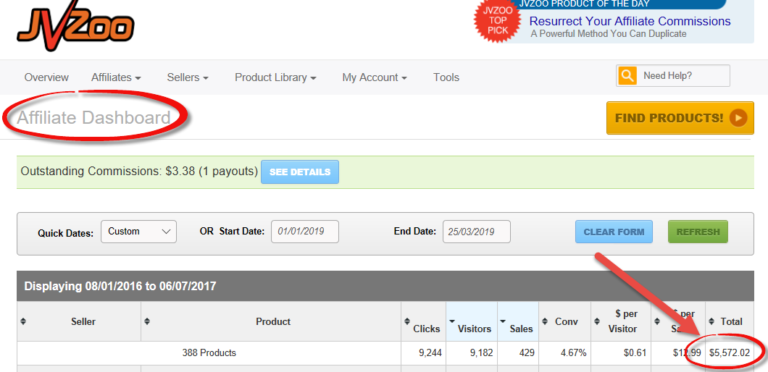Click the JVZoo Top Pick badge
This screenshot has width=768, height=372.
(x=497, y=20)
